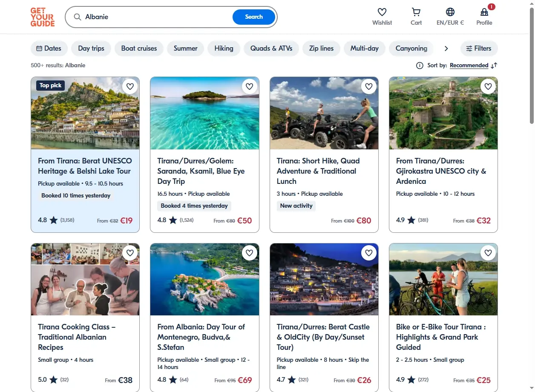This screenshot has height=392, width=535.
Task: Click the 4.8 star rating with 64 reviews
Action: 173,380
